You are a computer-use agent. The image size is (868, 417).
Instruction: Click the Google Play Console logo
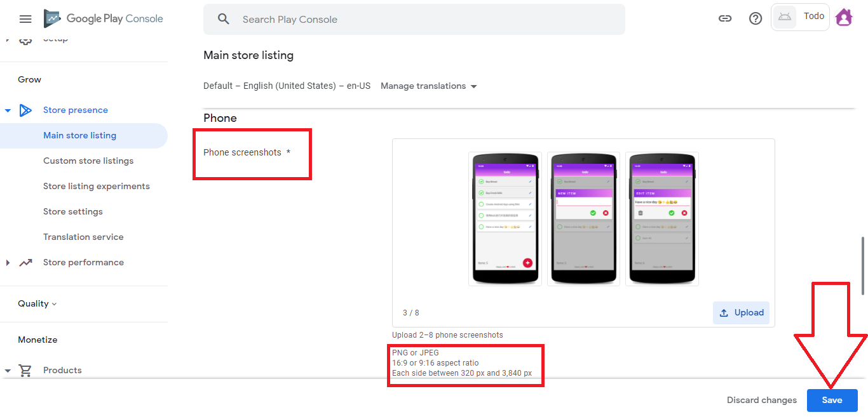point(104,19)
